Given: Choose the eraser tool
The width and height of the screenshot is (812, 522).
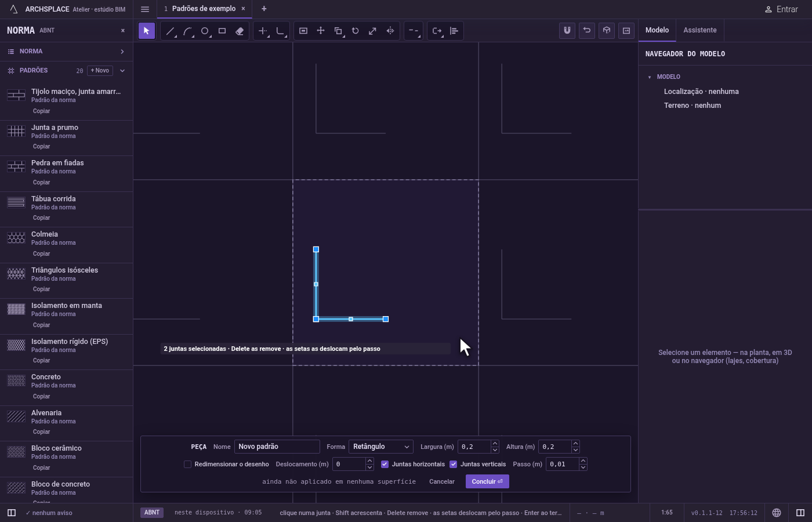Looking at the screenshot, I should tap(240, 31).
